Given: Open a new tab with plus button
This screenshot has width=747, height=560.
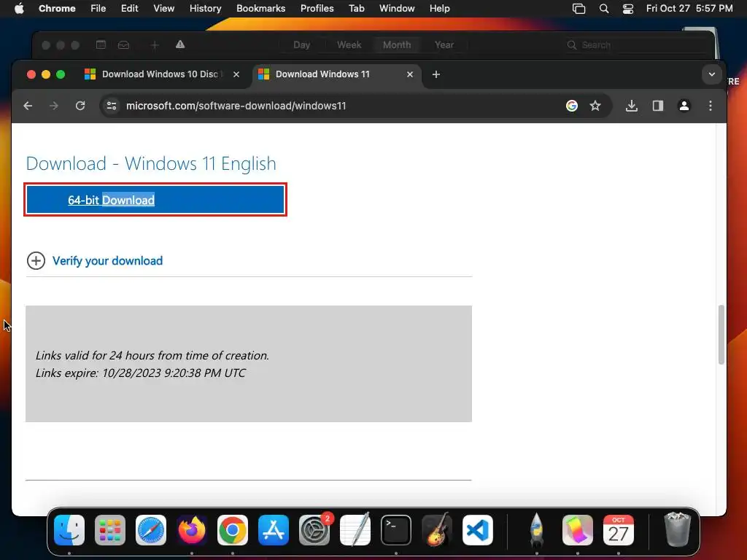Looking at the screenshot, I should [436, 74].
